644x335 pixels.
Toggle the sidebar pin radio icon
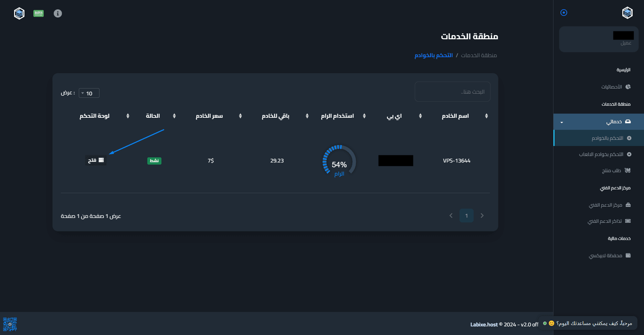pyautogui.click(x=564, y=13)
